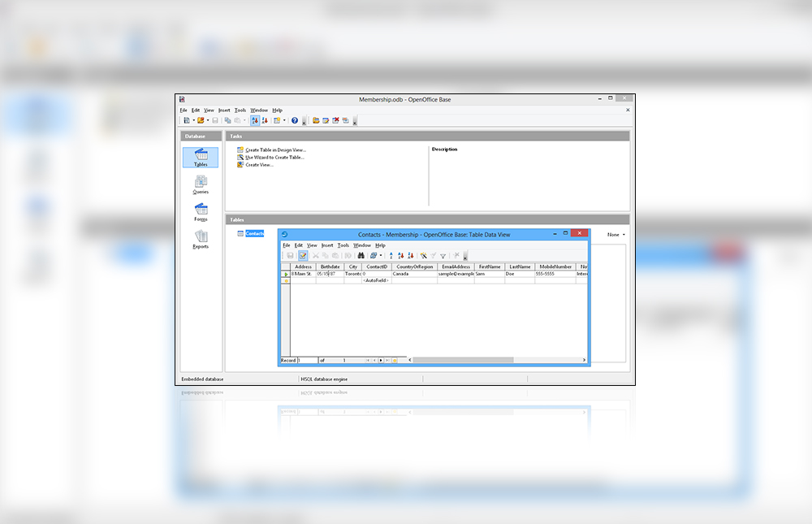Click the new record star navigation button
The height and width of the screenshot is (524, 812).
click(x=395, y=360)
